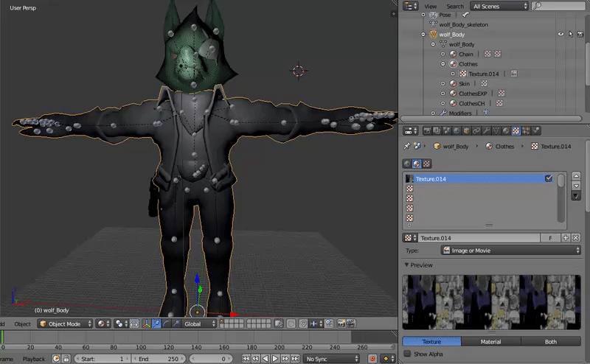This screenshot has height=364, width=590.
Task: Open the Physics properties tab
Action: click(x=536, y=131)
